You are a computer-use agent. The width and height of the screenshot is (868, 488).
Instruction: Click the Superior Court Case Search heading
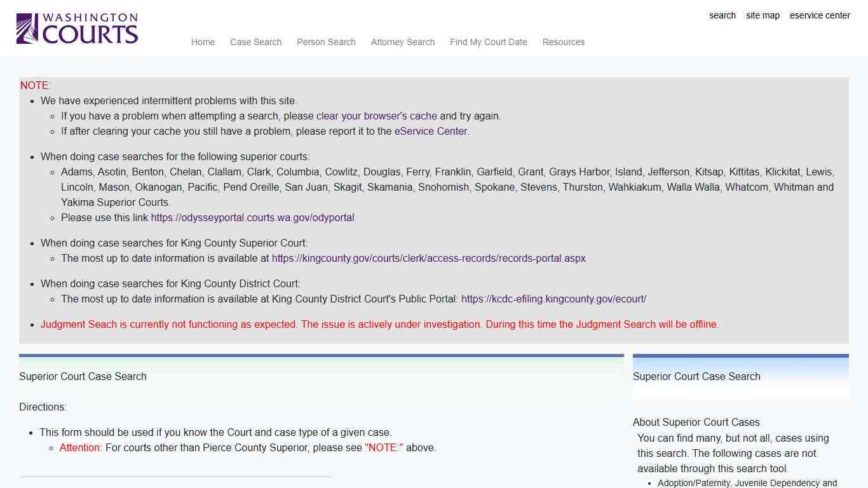(x=83, y=376)
